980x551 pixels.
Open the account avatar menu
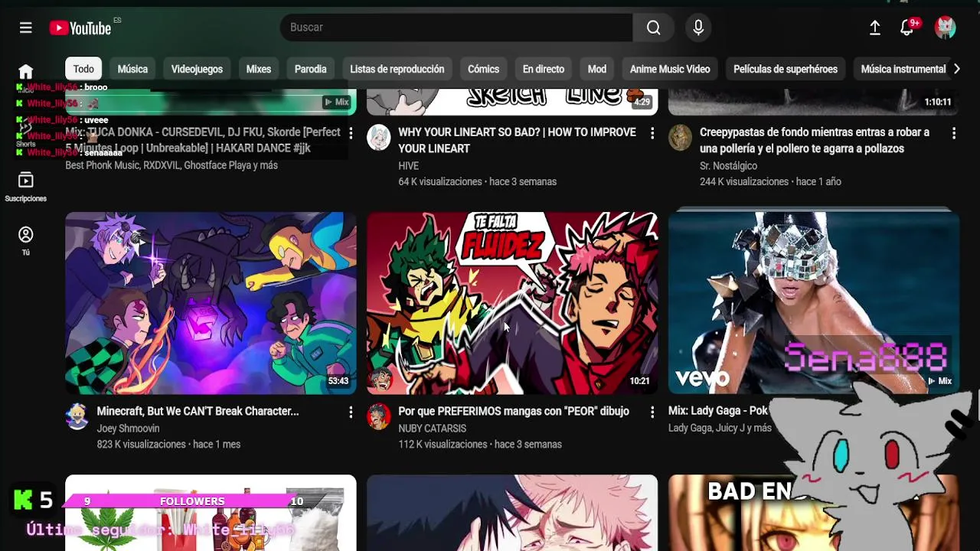tap(946, 28)
